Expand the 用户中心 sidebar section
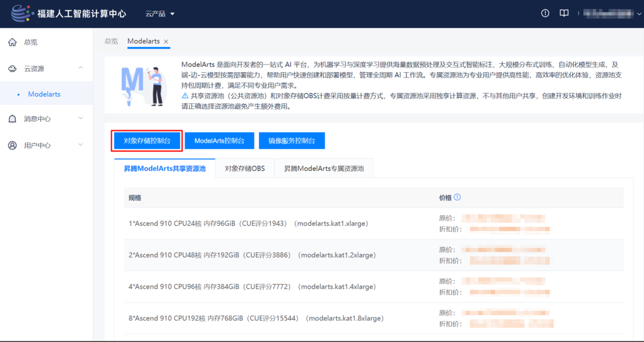The width and height of the screenshot is (644, 342). pos(81,144)
